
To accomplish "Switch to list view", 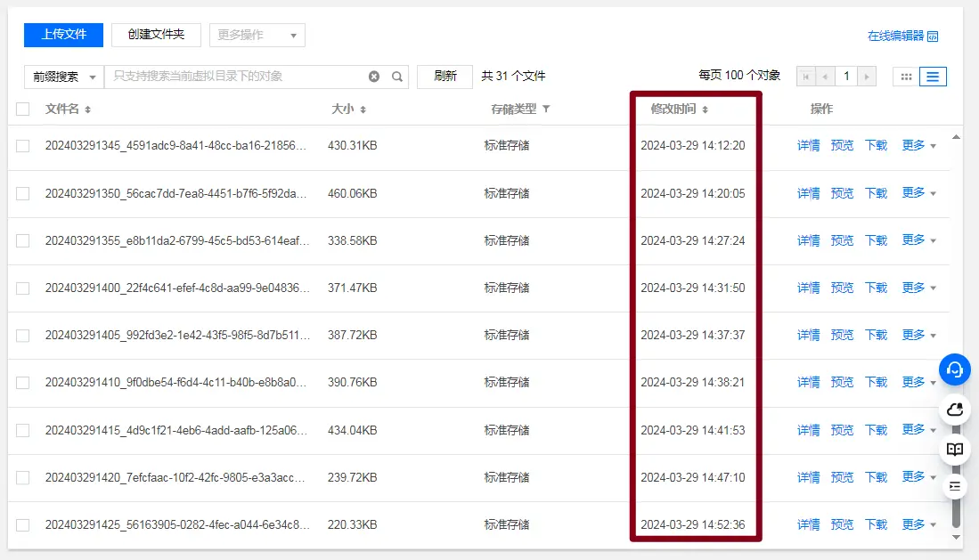I will (933, 77).
